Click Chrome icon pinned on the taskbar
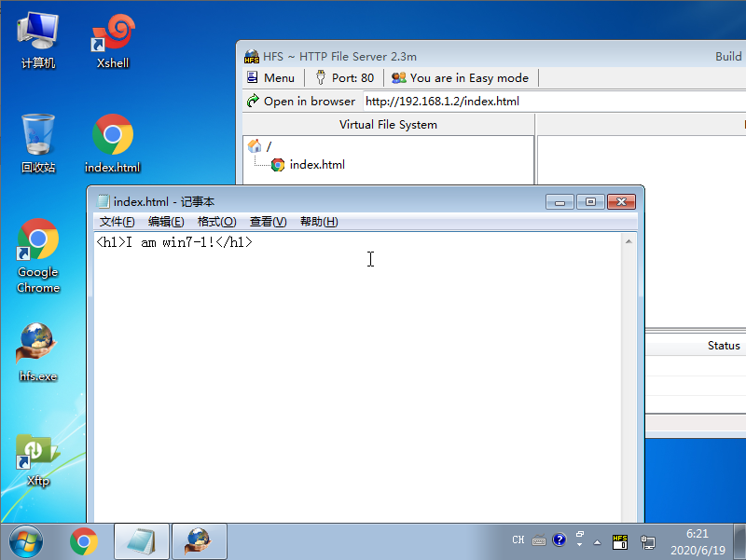 tap(84, 540)
